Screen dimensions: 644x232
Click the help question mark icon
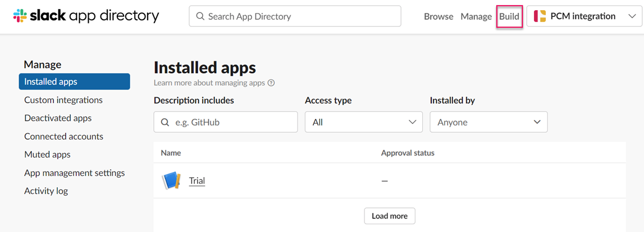(x=271, y=83)
